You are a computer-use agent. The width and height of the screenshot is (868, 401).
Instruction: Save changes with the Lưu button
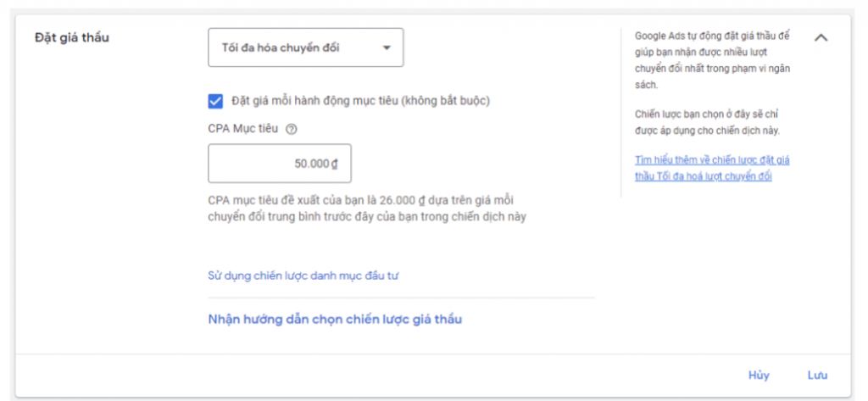click(x=817, y=375)
